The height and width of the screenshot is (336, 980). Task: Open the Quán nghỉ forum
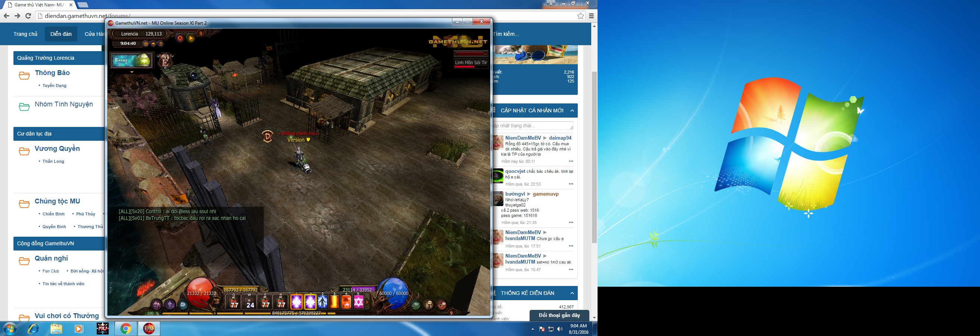pos(52,258)
